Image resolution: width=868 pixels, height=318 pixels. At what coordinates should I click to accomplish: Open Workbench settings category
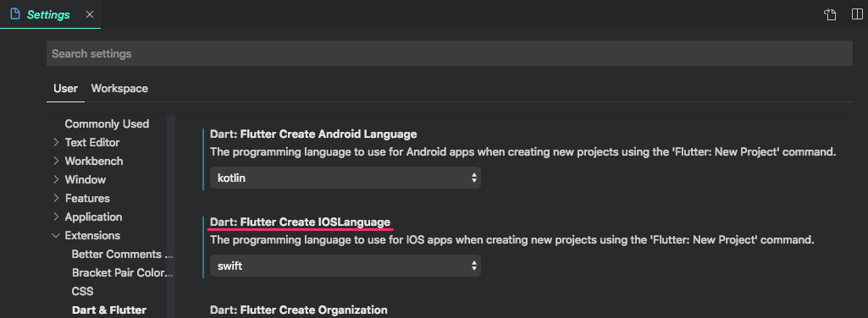click(94, 162)
